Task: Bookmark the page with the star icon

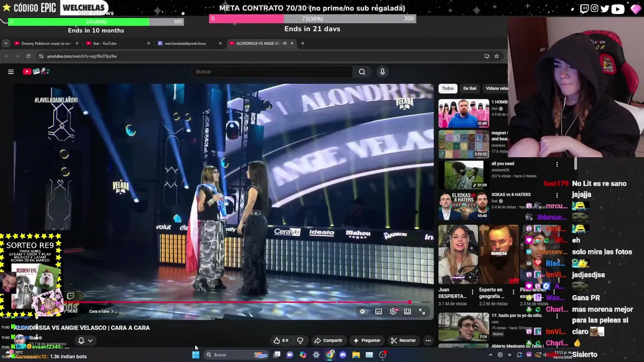Action: click(x=497, y=56)
